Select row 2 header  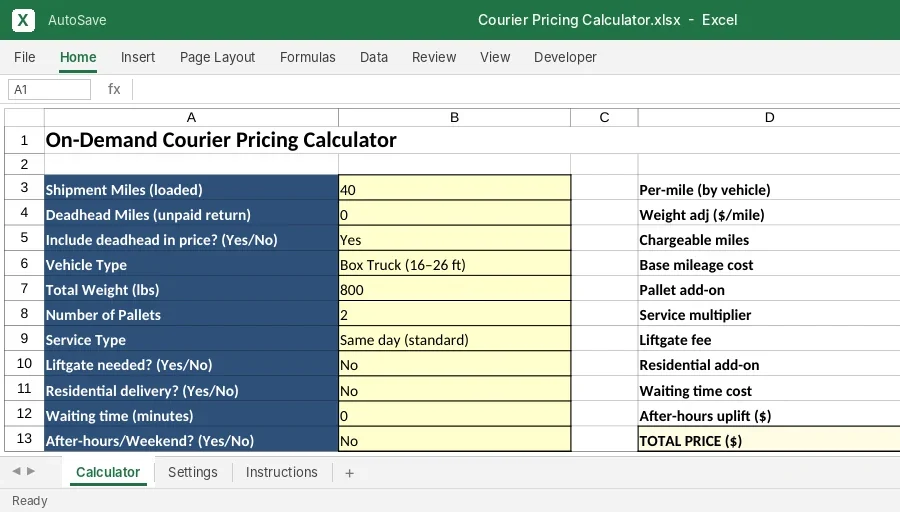(24, 164)
